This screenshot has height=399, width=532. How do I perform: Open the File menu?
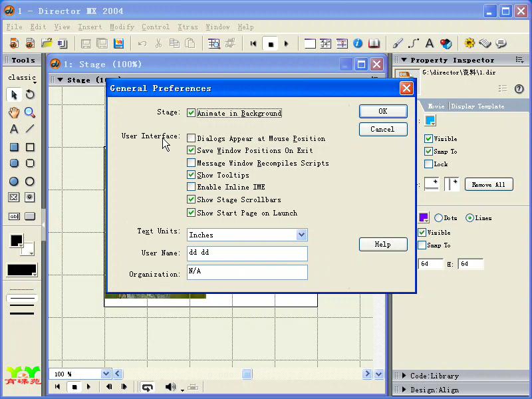pyautogui.click(x=14, y=27)
